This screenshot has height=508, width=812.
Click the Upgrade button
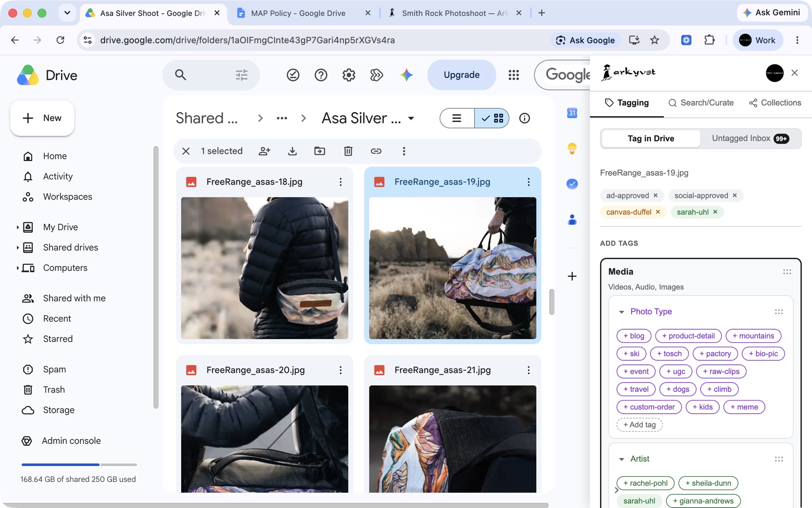pyautogui.click(x=461, y=75)
